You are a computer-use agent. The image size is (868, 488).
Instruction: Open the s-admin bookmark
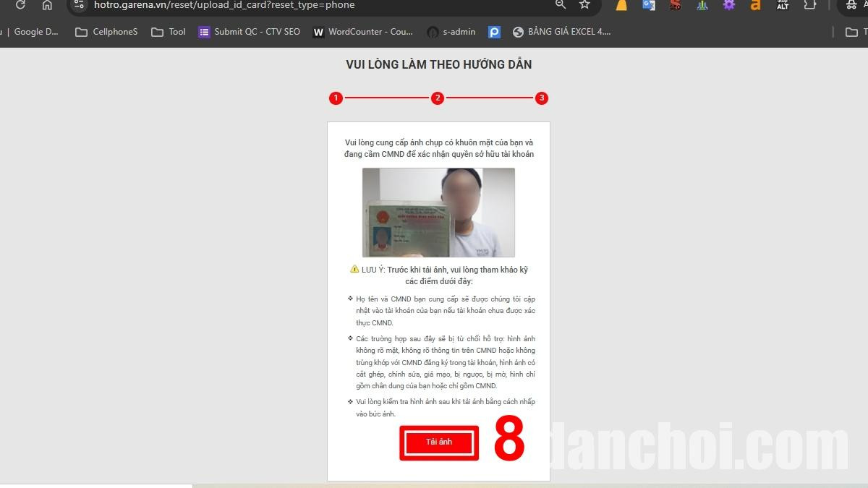click(451, 32)
